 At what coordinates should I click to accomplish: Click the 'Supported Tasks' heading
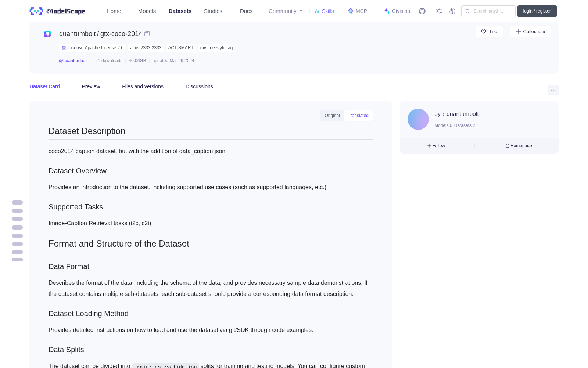pyautogui.click(x=76, y=207)
